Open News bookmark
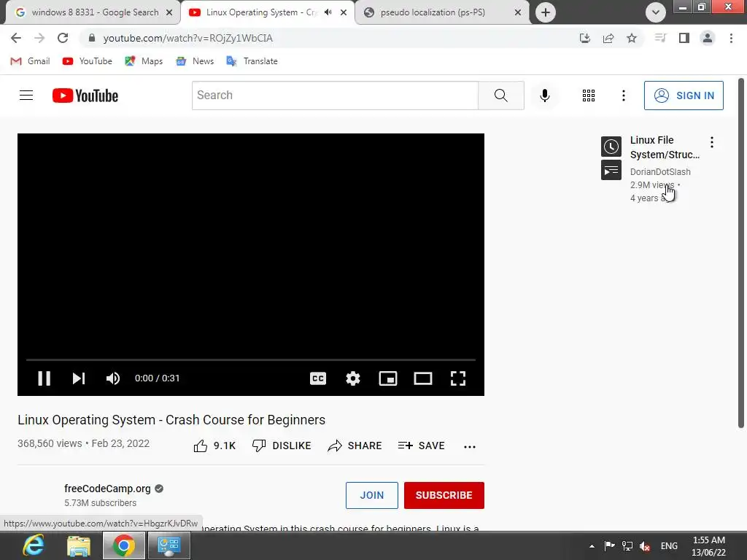 pos(195,61)
